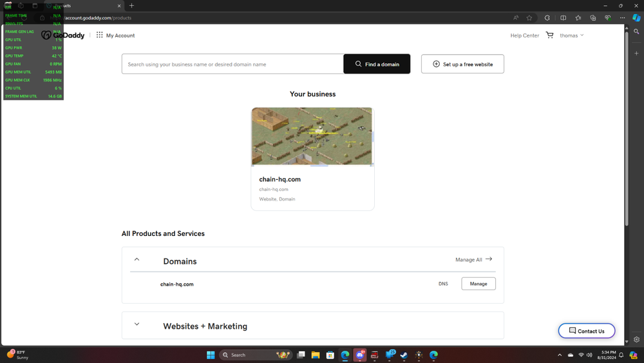Open Windows Start menu
644x363 pixels.
211,355
